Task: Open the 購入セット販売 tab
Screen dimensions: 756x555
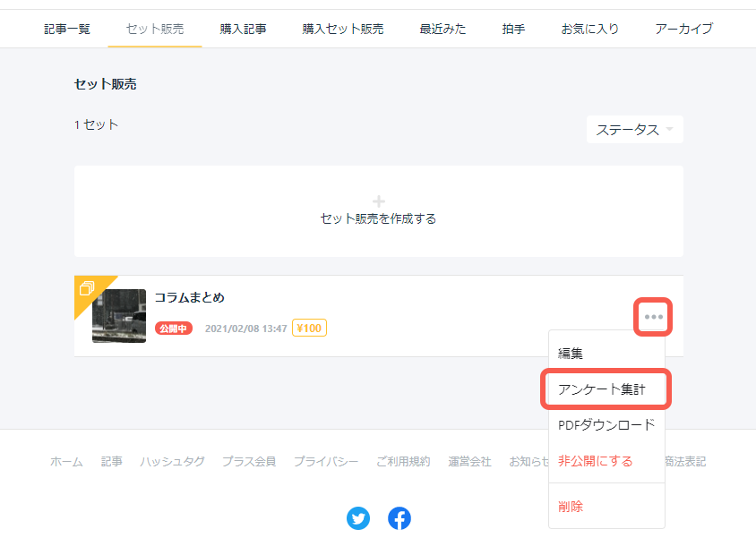Action: [343, 29]
